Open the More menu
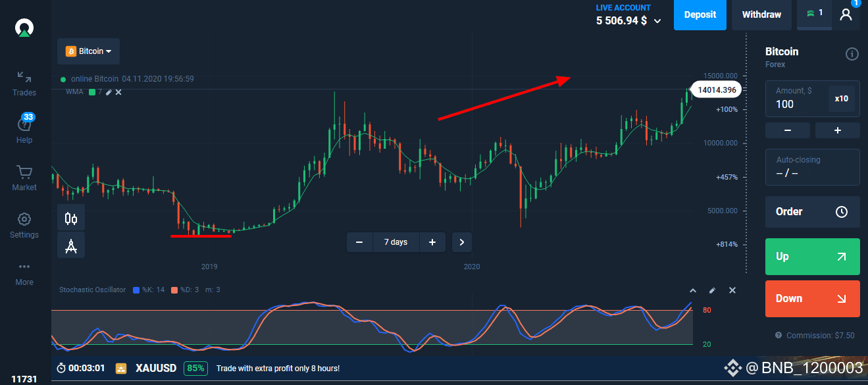Viewport: 868px width, 385px height. tap(24, 273)
